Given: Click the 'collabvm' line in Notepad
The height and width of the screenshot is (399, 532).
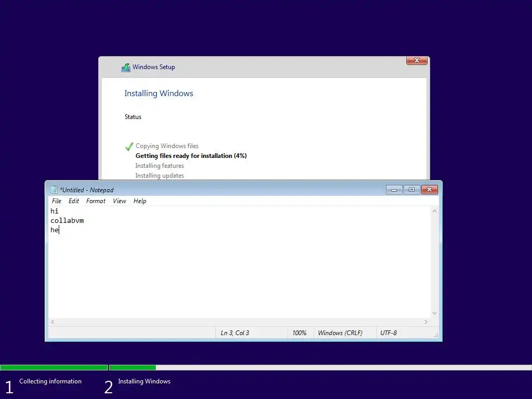Looking at the screenshot, I should coord(67,220).
